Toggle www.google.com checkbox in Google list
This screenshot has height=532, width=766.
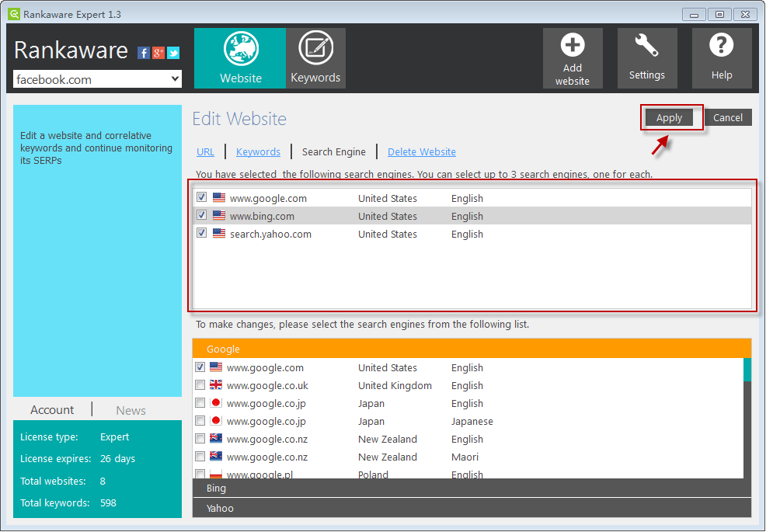click(200, 367)
